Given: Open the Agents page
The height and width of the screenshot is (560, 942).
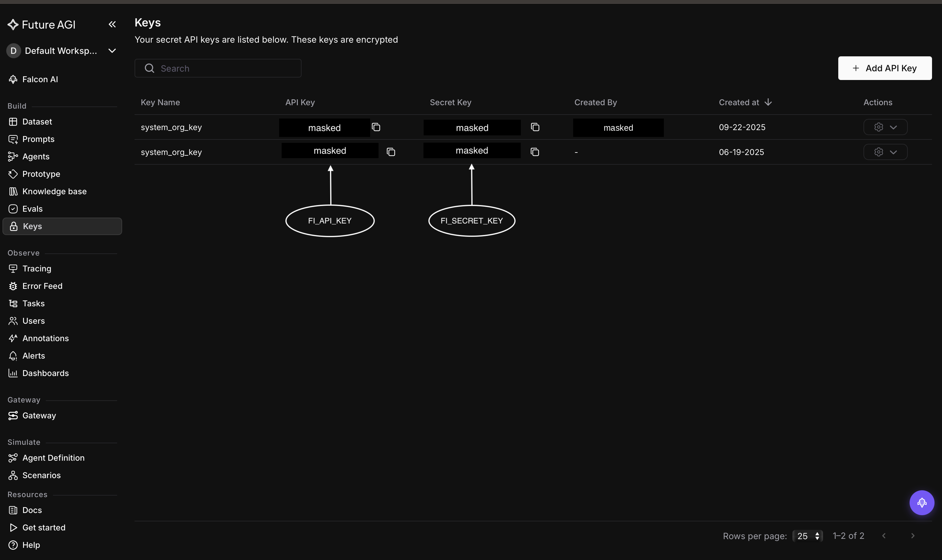Looking at the screenshot, I should point(36,156).
